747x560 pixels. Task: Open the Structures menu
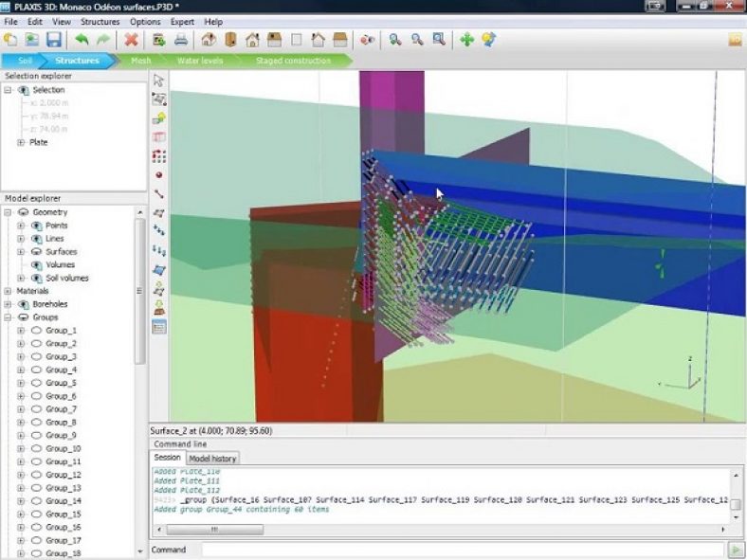click(100, 21)
